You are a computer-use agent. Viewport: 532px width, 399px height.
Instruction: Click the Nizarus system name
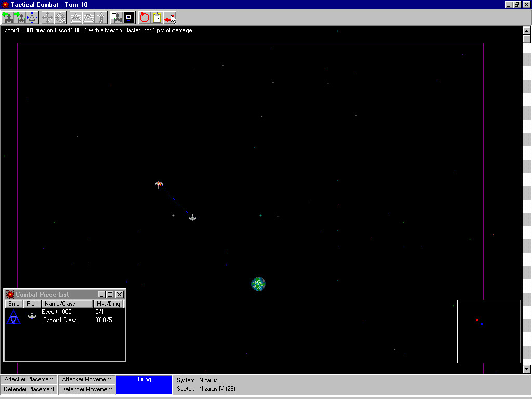(x=208, y=380)
